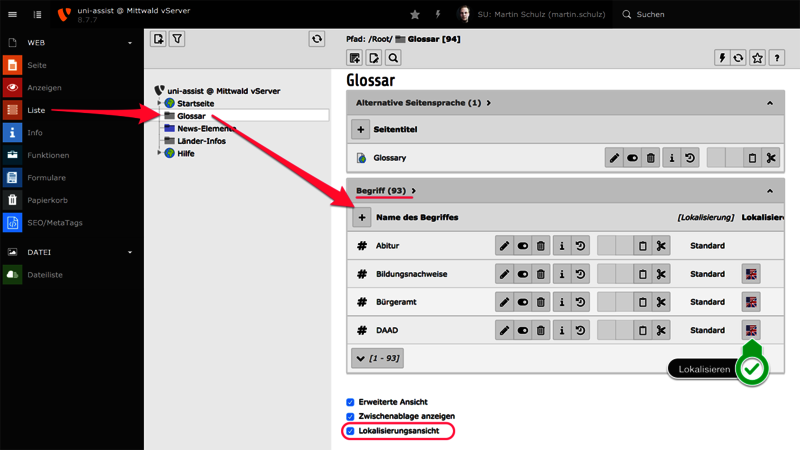Open the Info module
Viewport: 800px width, 450px height.
[35, 133]
